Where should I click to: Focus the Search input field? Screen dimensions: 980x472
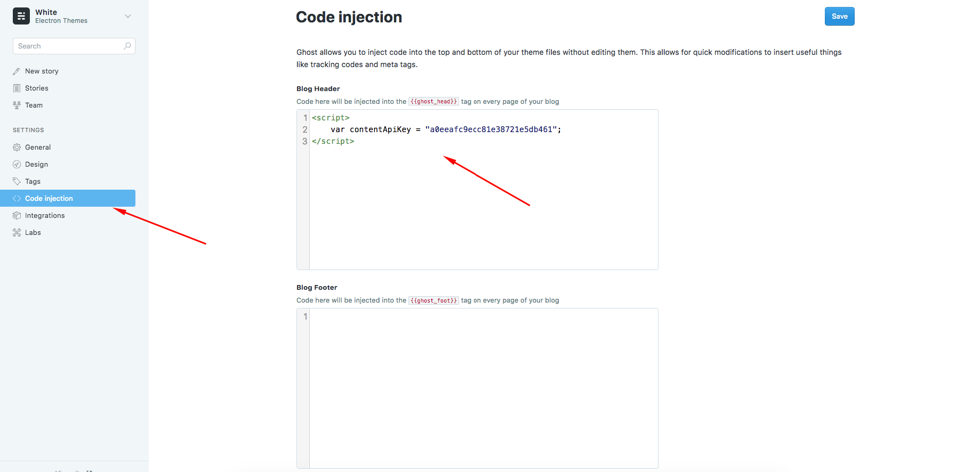pyautogui.click(x=74, y=46)
